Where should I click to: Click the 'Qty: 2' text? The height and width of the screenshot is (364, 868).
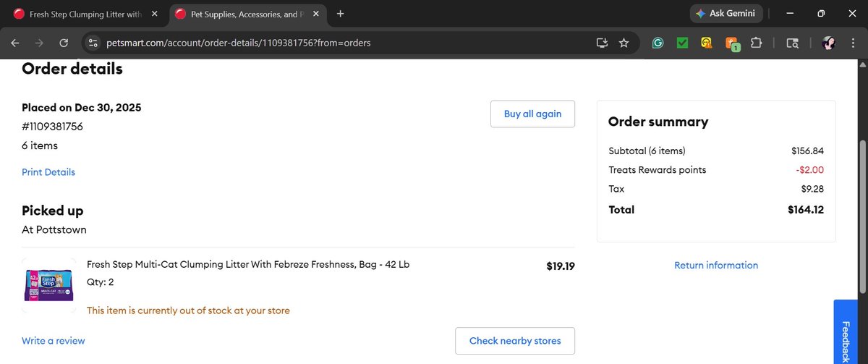pyautogui.click(x=100, y=282)
